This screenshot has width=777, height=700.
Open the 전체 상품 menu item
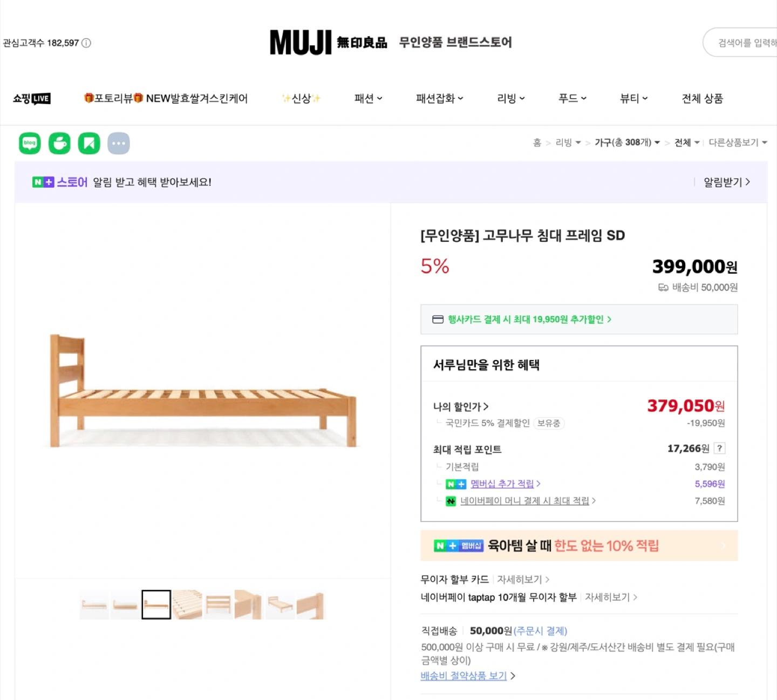pyautogui.click(x=702, y=99)
